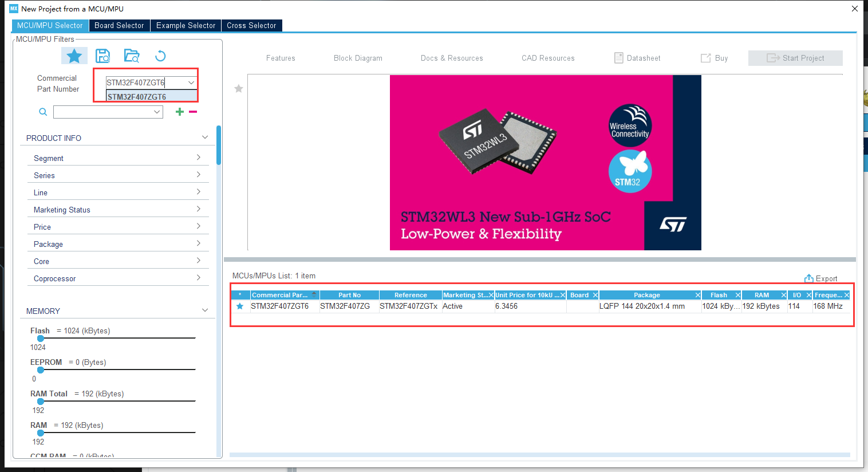Remove the I/O column

coord(809,295)
